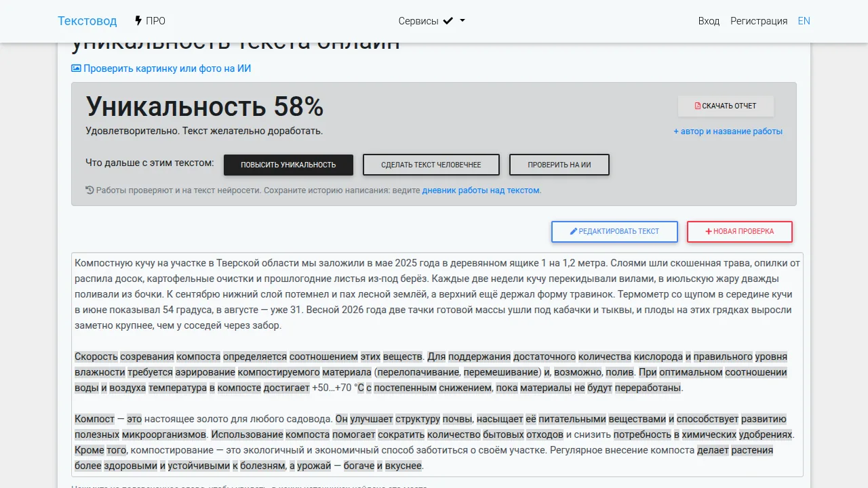The height and width of the screenshot is (488, 868).
Task: Click the PDF icon in СКАЧАТЬ ОТЧЕТ
Action: pos(698,106)
